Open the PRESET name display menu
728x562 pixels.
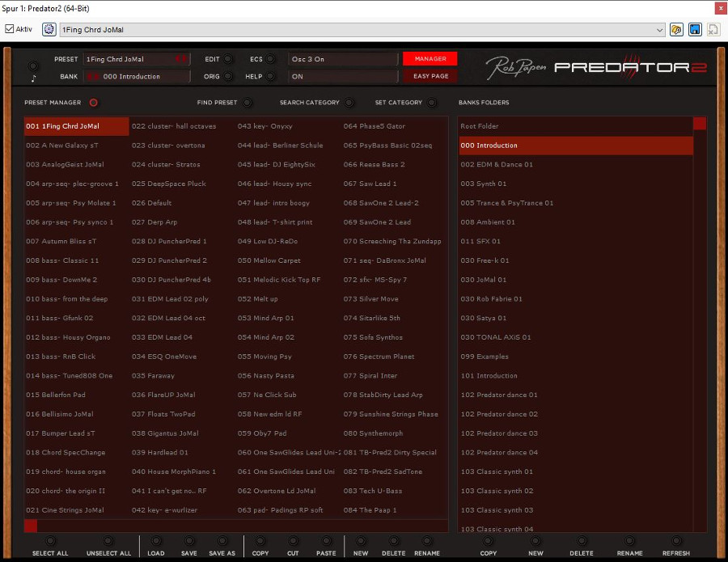pyautogui.click(x=136, y=59)
